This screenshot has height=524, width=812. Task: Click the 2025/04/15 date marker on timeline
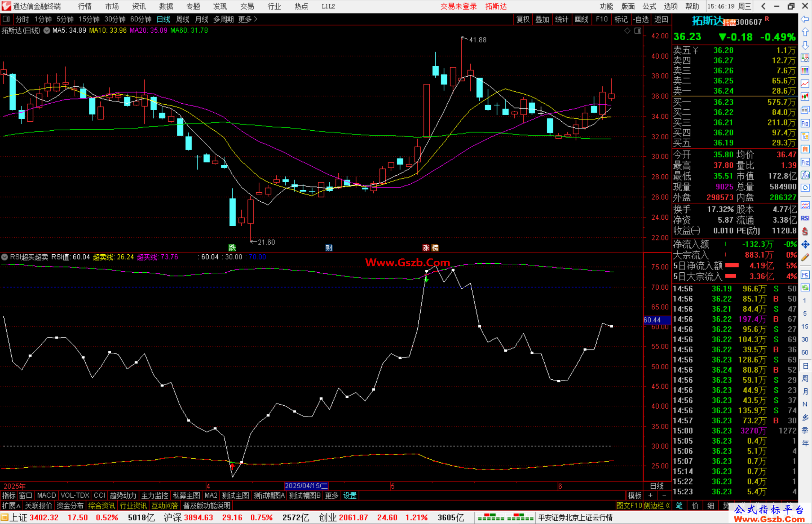click(x=306, y=486)
